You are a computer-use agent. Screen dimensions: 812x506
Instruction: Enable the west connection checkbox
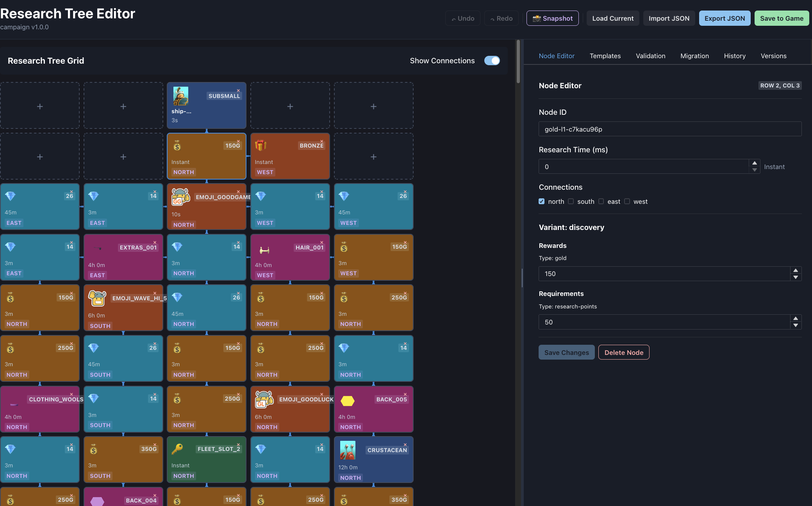(x=627, y=201)
